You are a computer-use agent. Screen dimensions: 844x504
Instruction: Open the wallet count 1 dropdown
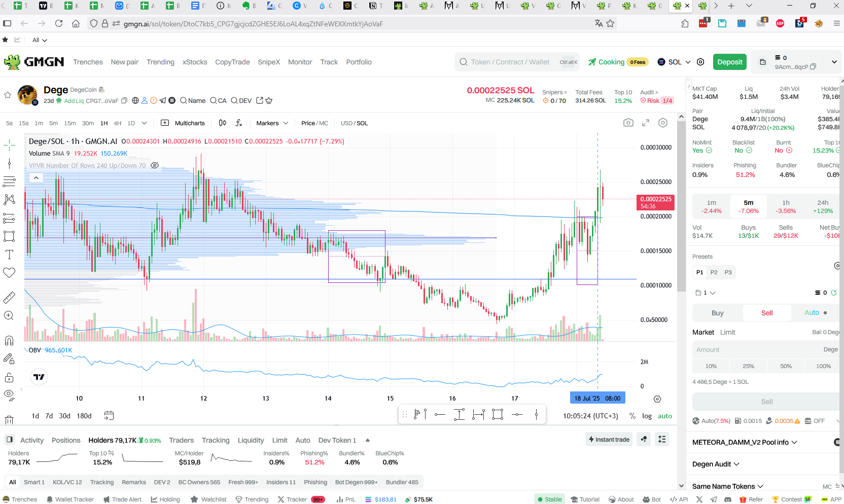706,293
